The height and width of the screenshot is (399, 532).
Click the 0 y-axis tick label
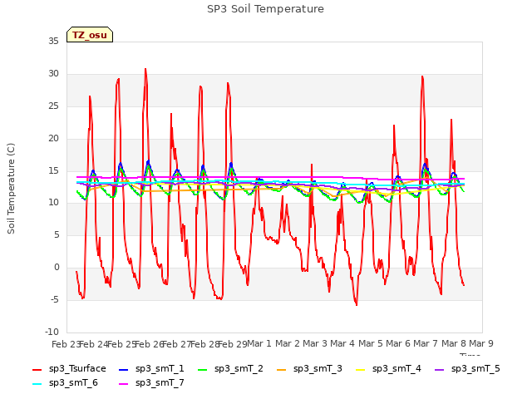(x=57, y=268)
